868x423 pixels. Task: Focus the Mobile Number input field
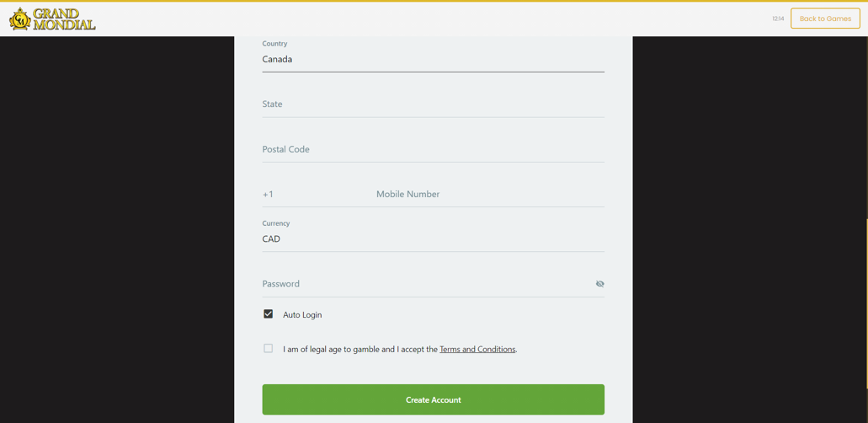pos(490,194)
